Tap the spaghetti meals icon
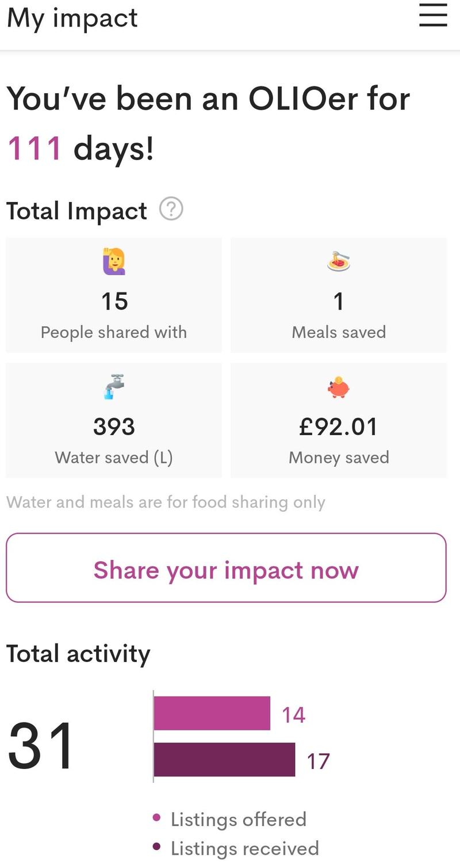460x868 pixels. pos(339,262)
